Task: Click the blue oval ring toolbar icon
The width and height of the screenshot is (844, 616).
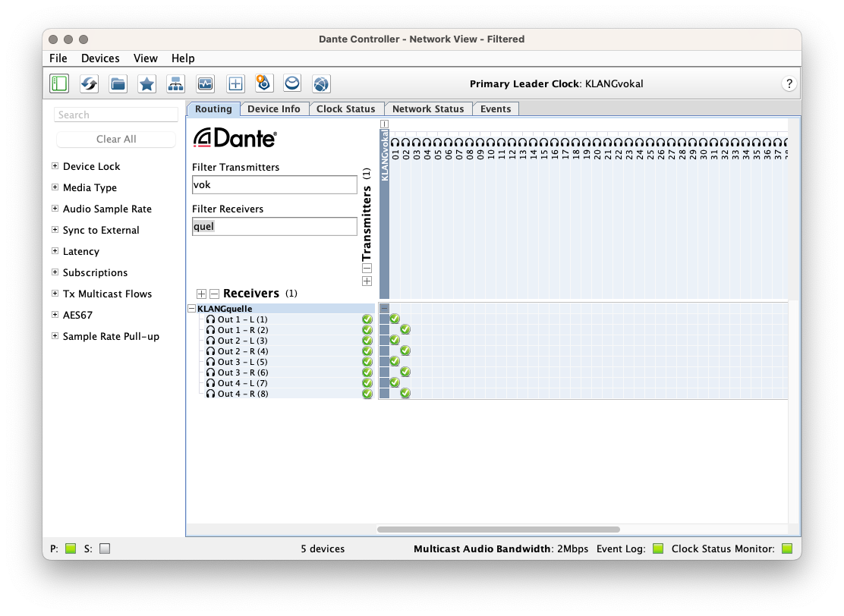Action: point(292,83)
